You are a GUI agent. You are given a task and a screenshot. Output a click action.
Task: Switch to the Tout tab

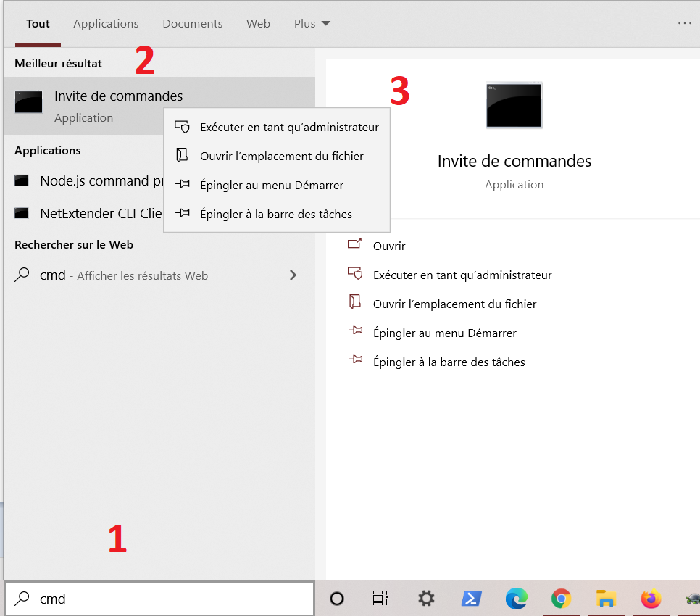(38, 24)
